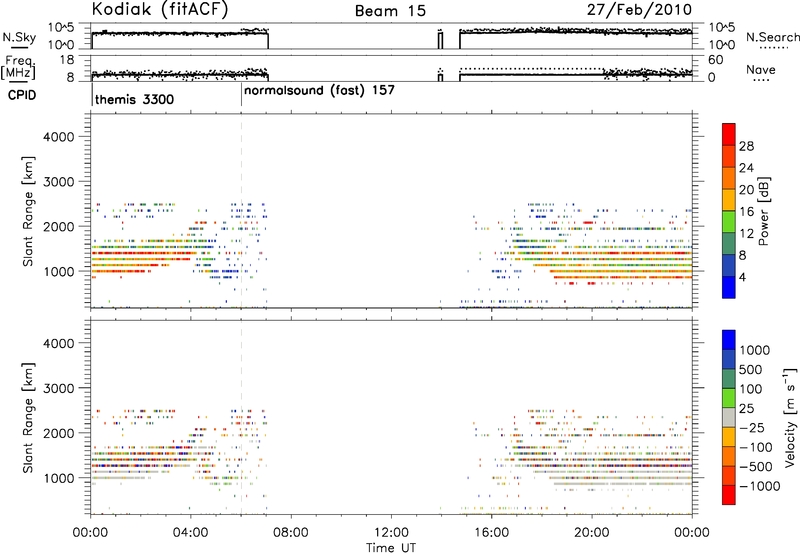Click the "Kodiak (fitACF)" plot title
Screen dimensions: 800x554
point(159,10)
